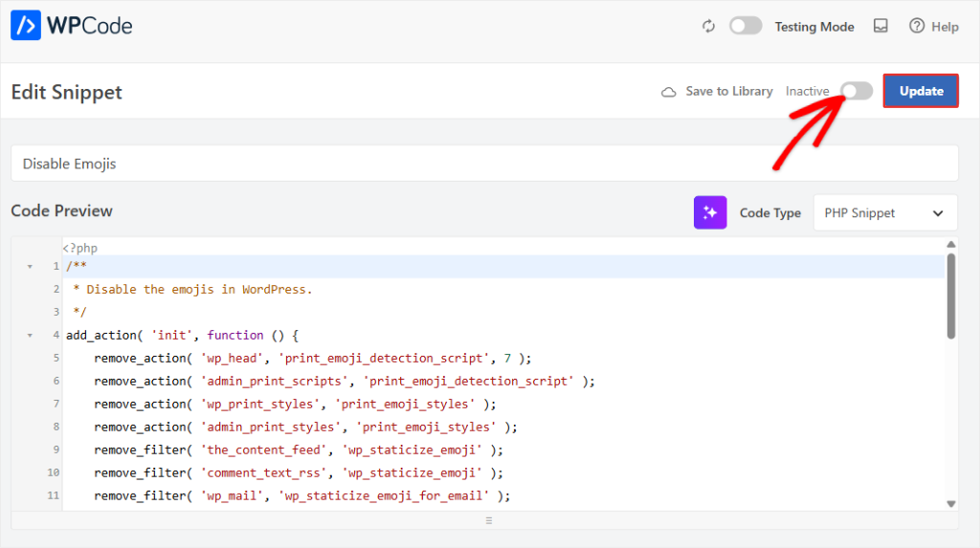The height and width of the screenshot is (548, 980).
Task: Click 'admin_print_scripts' on line 6
Action: [275, 382]
